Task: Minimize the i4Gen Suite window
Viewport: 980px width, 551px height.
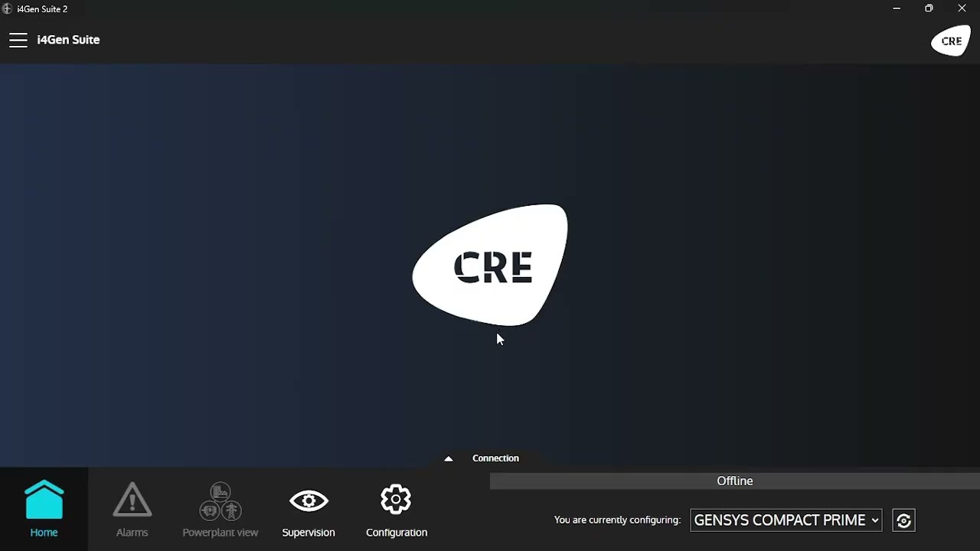Action: click(897, 8)
